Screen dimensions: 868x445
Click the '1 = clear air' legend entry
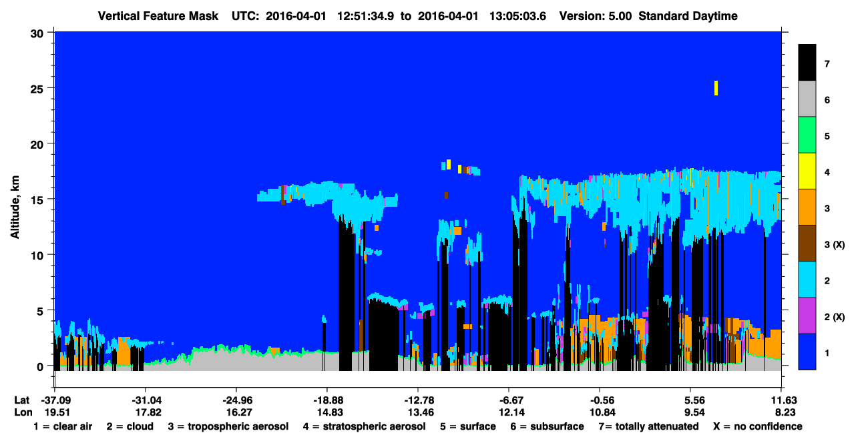62,426
